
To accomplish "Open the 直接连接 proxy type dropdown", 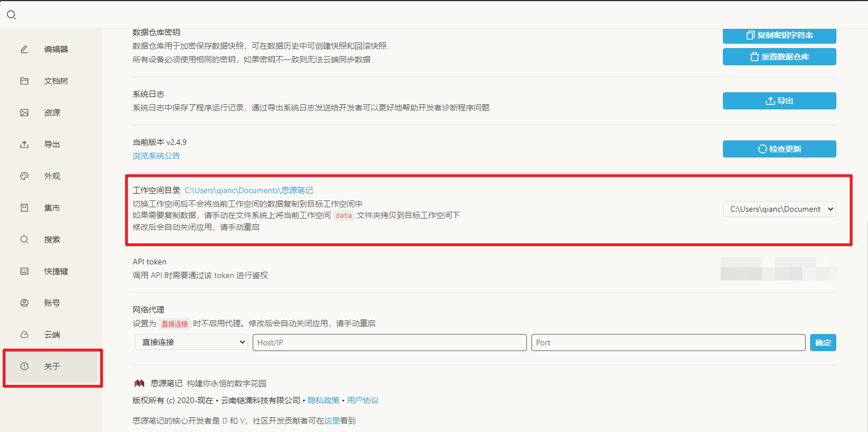I will pyautogui.click(x=192, y=342).
